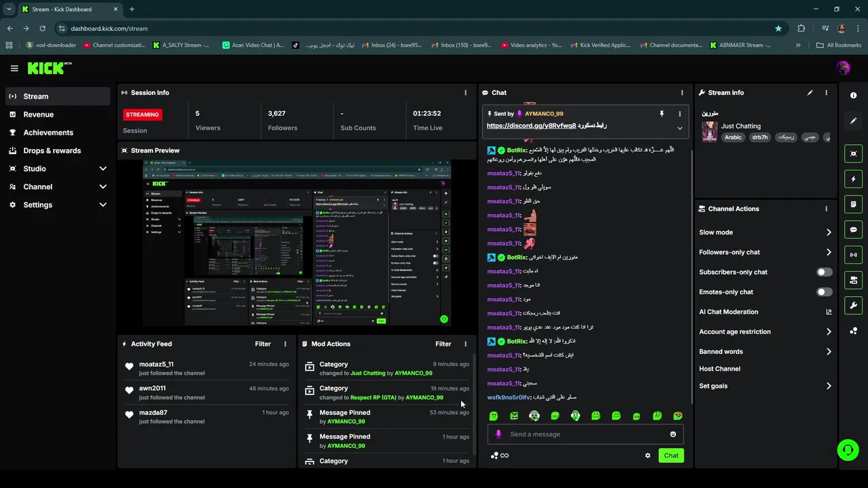Toggle Subscribers-only chat switch
Viewport: 868px width, 488px height.
[824, 272]
